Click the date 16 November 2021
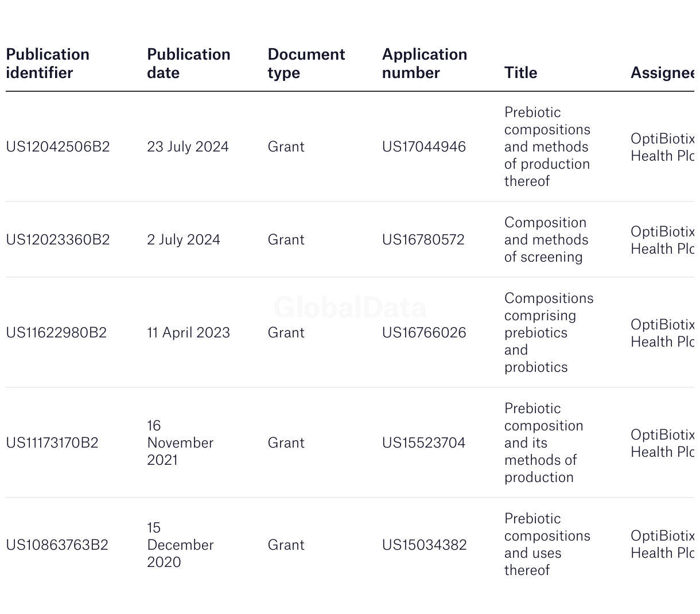700x614 pixels. point(180,443)
